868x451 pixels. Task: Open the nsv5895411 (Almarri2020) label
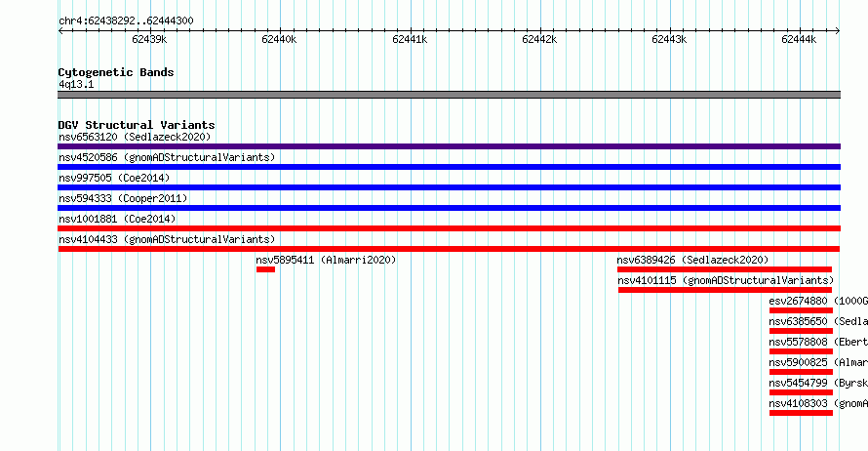326,260
